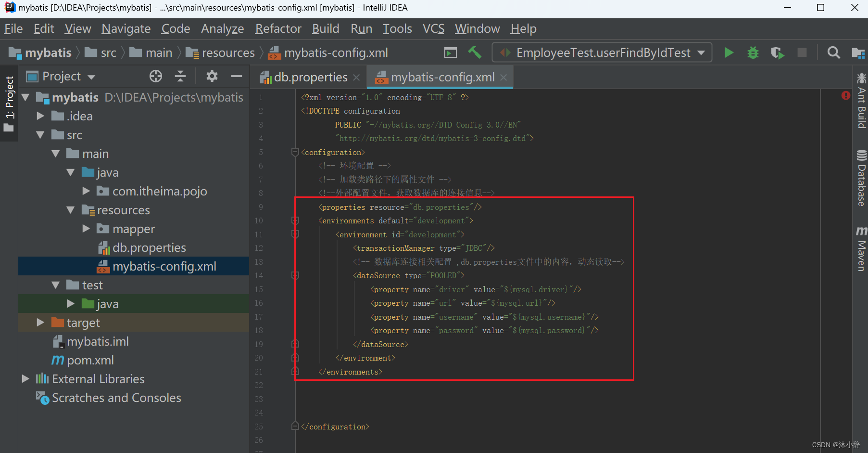Image resolution: width=868 pixels, height=453 pixels.
Task: Collapse the mybatis root project node
Action: [x=25, y=97]
